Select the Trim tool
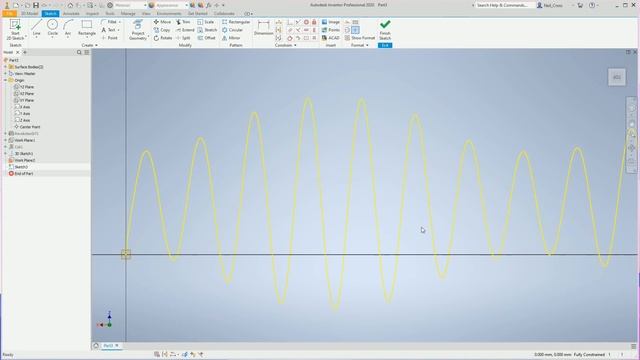 [x=183, y=22]
